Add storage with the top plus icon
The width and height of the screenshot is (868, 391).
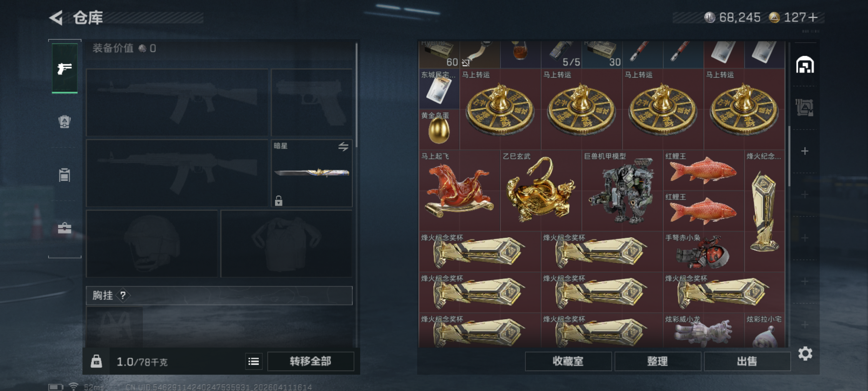(x=805, y=151)
